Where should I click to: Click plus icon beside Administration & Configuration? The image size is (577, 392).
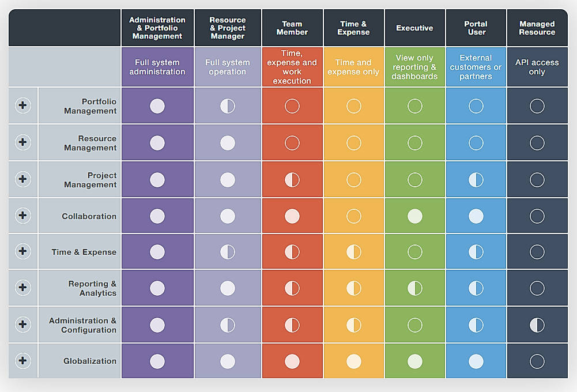(x=23, y=325)
